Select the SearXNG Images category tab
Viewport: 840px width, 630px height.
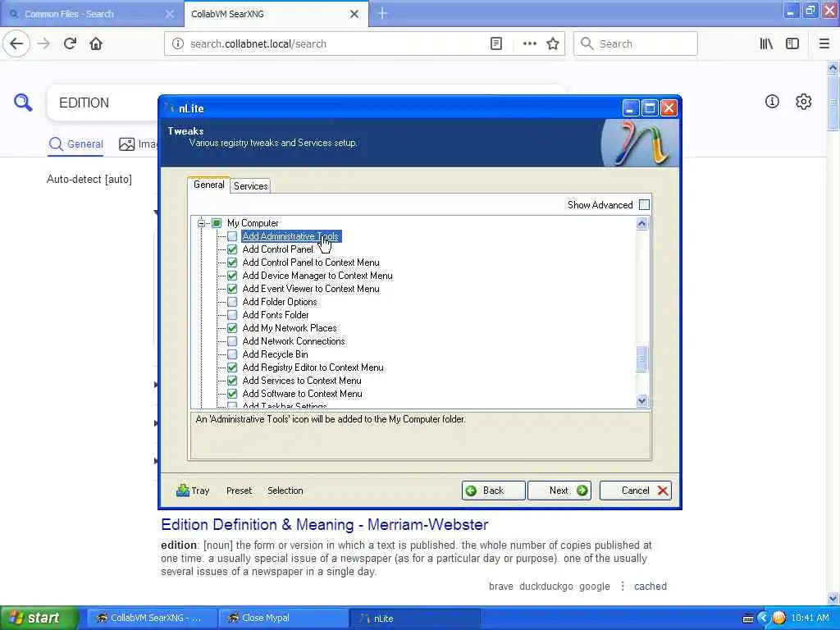click(137, 144)
